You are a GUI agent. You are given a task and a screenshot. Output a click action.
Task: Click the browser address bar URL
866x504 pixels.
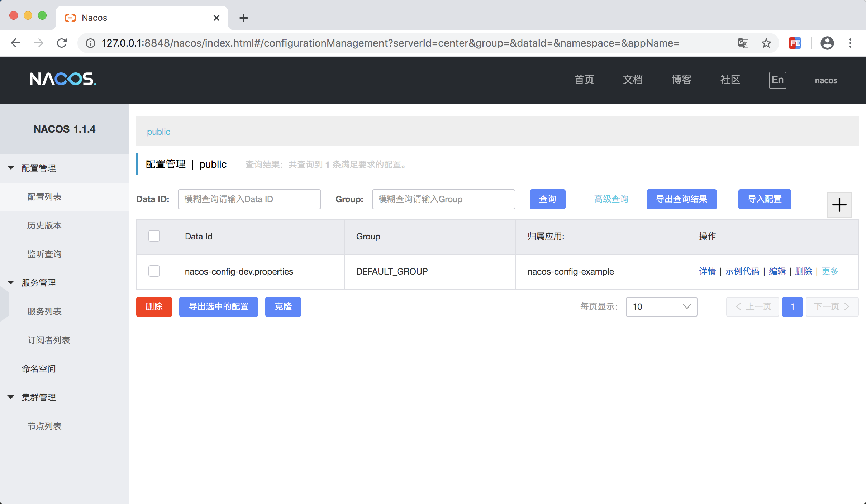[x=390, y=43]
